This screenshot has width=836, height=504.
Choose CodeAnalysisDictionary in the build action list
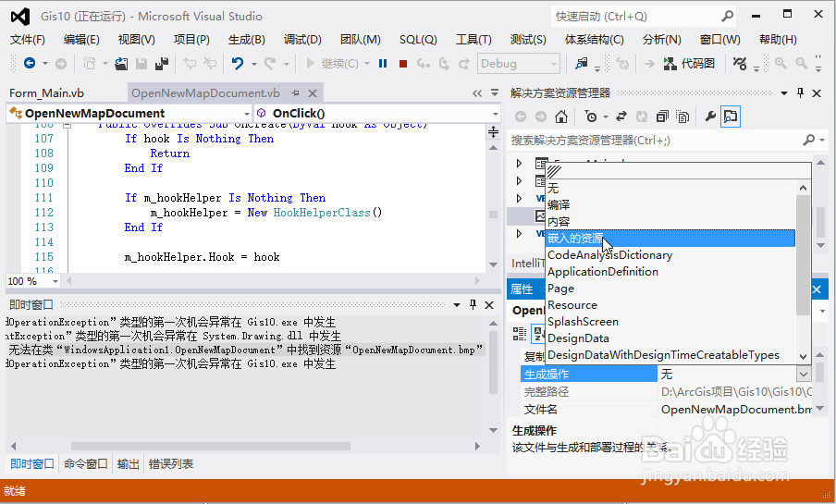point(670,255)
